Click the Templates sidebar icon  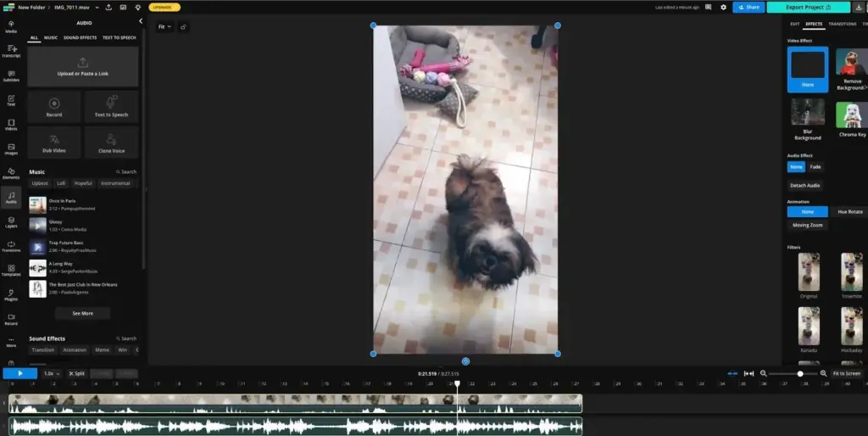pyautogui.click(x=11, y=271)
